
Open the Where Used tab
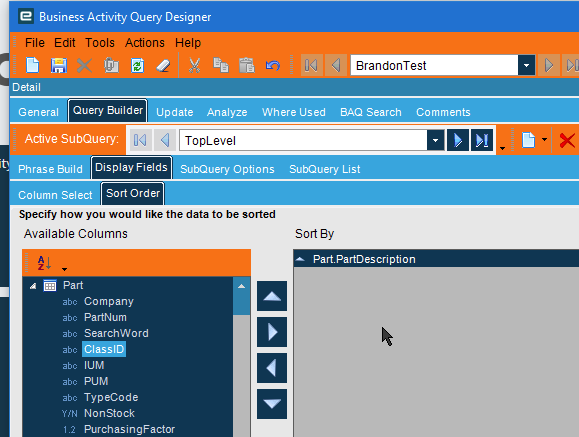pos(294,112)
